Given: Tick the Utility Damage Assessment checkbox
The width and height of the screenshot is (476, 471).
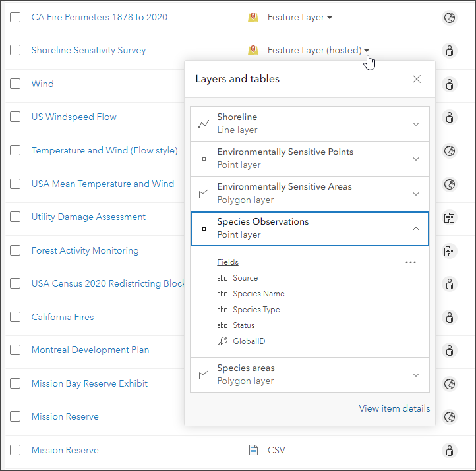Looking at the screenshot, I should click(15, 217).
